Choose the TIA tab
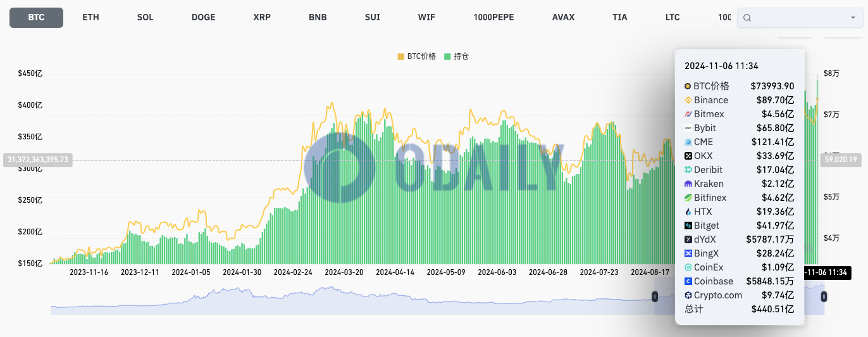 pos(620,18)
